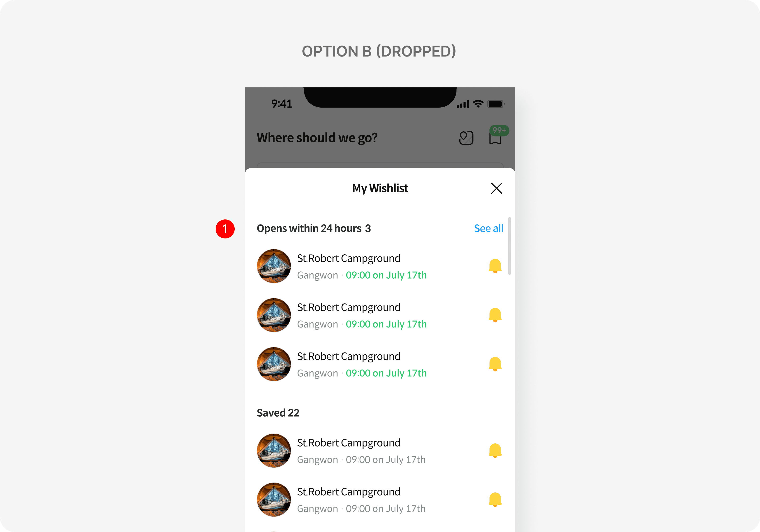Toggle bell alert for first campground
The width and height of the screenshot is (760, 532).
tap(495, 266)
